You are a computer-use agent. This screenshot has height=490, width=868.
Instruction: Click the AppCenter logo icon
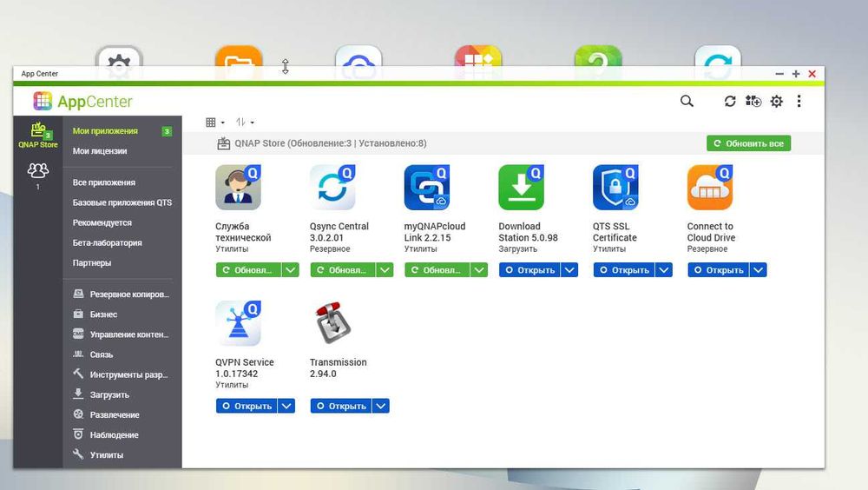43,101
